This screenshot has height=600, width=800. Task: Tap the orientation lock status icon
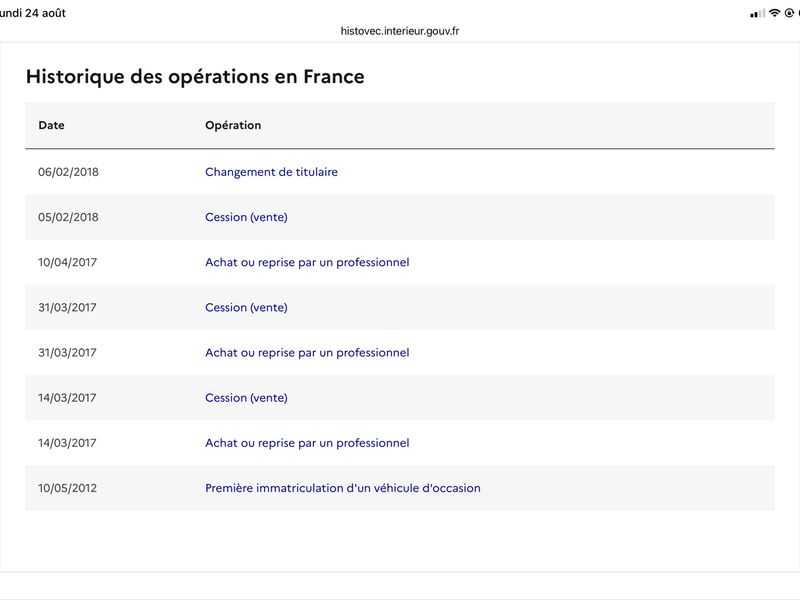pyautogui.click(x=789, y=13)
